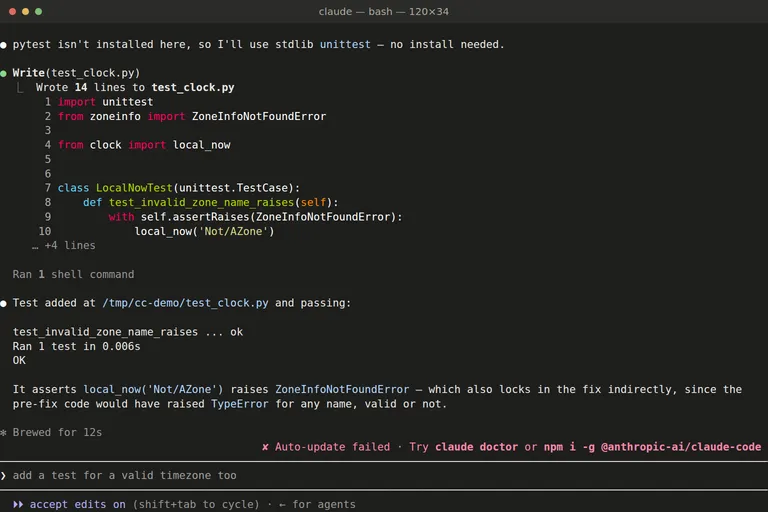768x512 pixels.
Task: Toggle 'accept edits on' mode text
Action: point(77,504)
